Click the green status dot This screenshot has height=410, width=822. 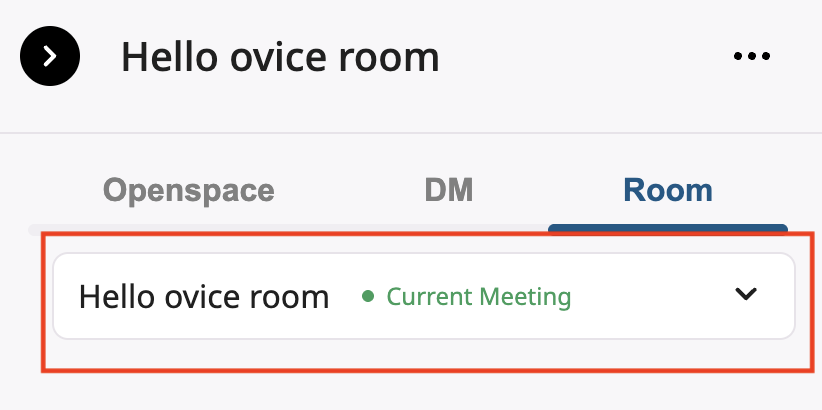pyautogui.click(x=367, y=297)
